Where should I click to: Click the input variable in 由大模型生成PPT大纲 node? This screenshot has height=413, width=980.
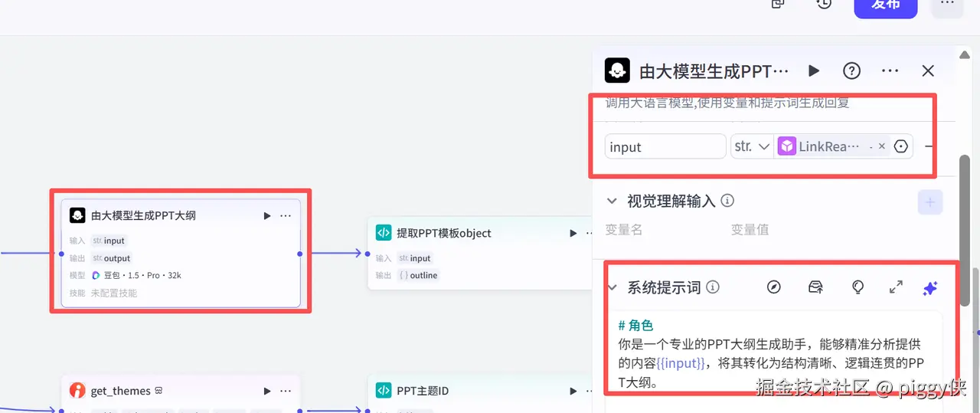click(109, 241)
